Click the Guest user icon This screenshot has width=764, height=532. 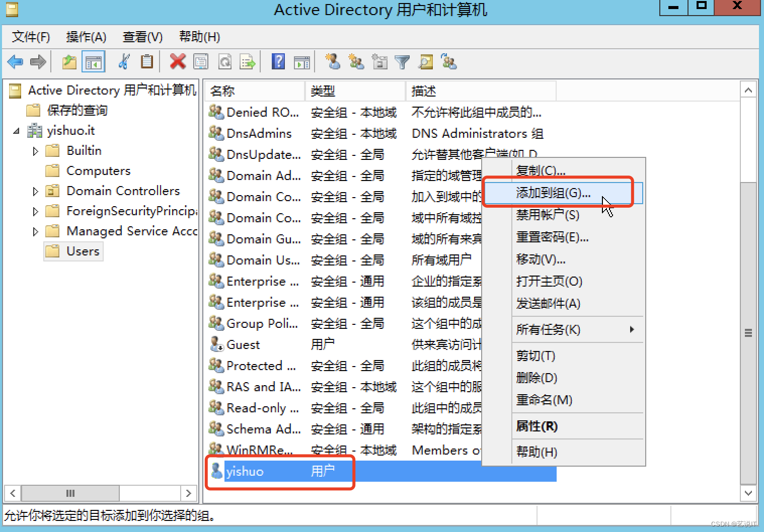(216, 344)
